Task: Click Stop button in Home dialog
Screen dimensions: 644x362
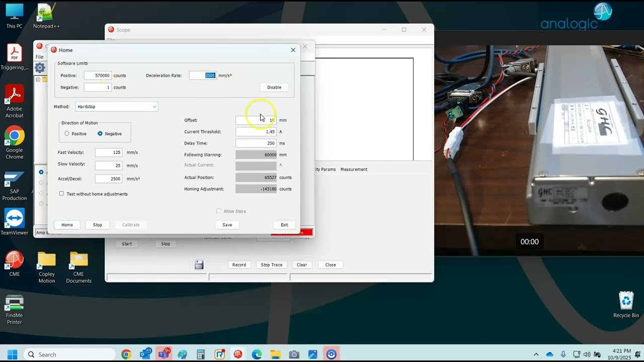Action: 98,225
